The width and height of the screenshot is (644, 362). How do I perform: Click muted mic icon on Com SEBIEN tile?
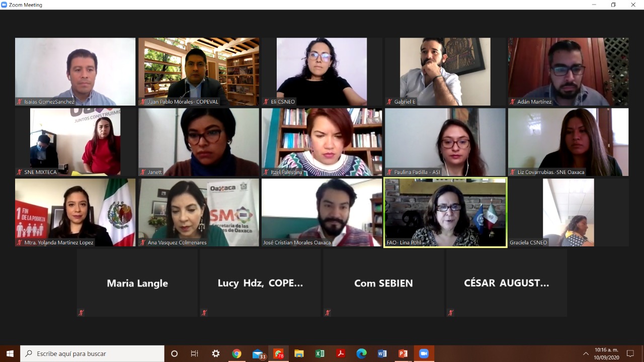click(x=328, y=313)
